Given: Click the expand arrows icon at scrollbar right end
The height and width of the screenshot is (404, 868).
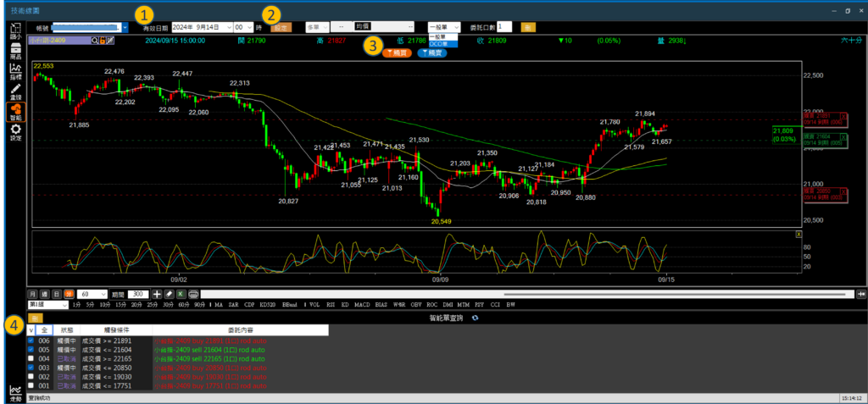Looking at the screenshot, I should pos(861,295).
